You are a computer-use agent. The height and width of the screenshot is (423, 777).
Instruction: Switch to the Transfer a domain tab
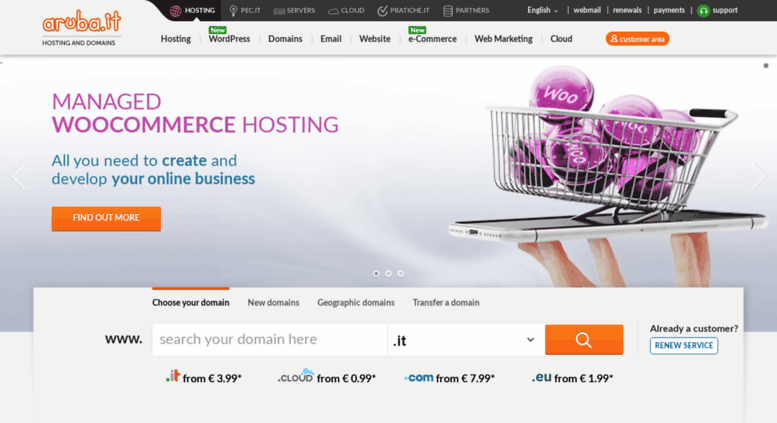click(446, 303)
